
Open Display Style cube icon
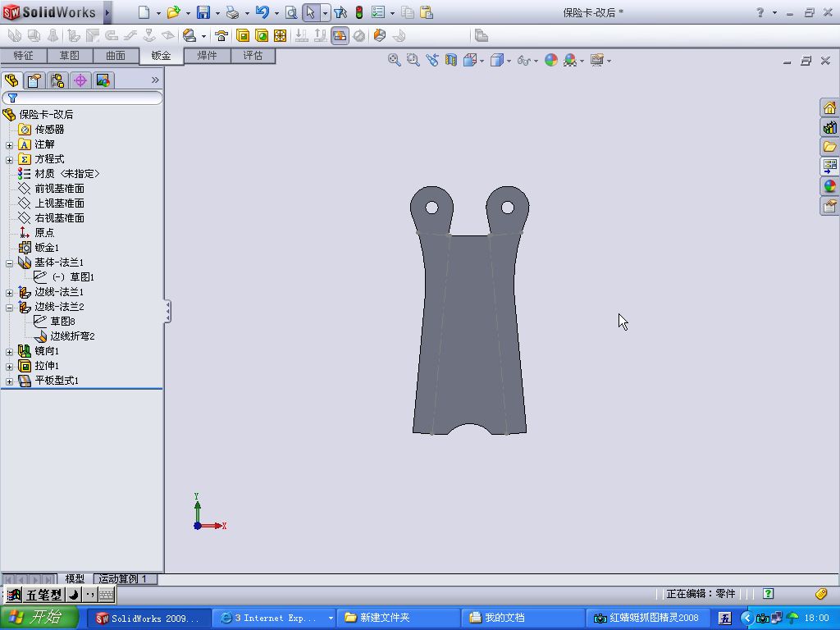pos(497,60)
